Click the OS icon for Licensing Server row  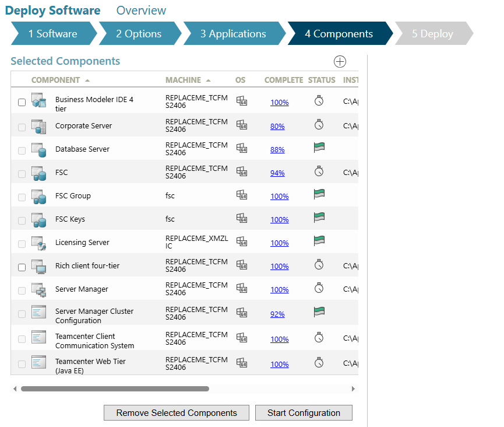tap(242, 242)
